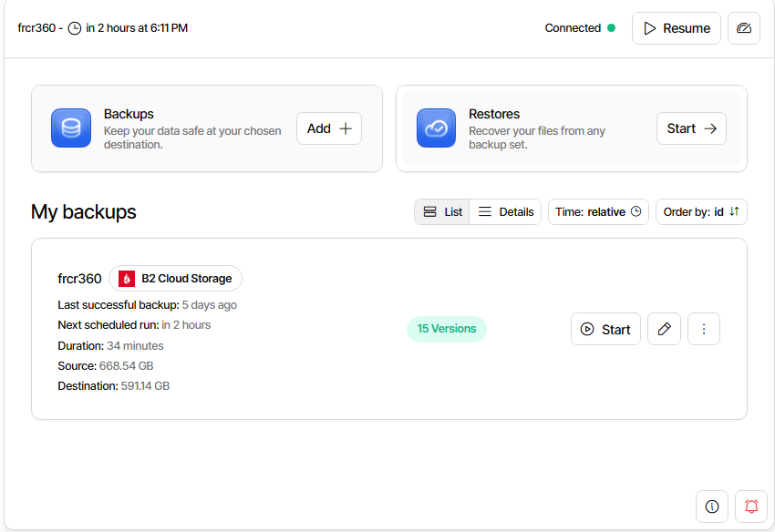Viewport: 775px width, 532px height.
Task: Click the clock icon in header
Action: tap(75, 28)
